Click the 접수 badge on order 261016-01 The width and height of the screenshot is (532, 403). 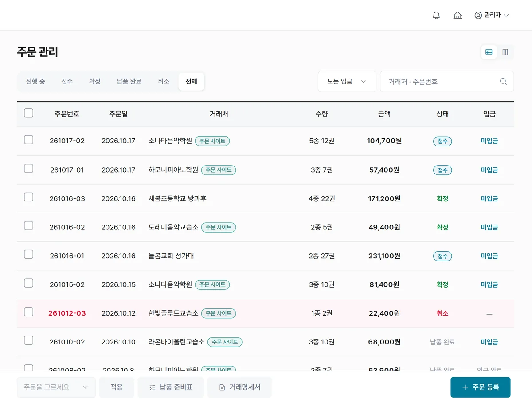[442, 256]
